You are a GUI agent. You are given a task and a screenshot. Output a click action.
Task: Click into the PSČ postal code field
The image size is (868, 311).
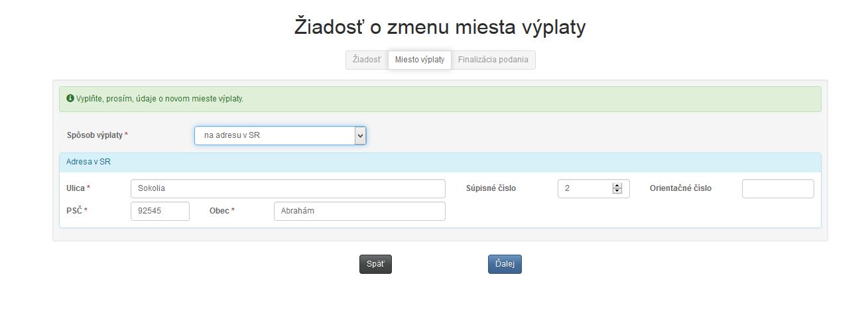click(x=160, y=211)
